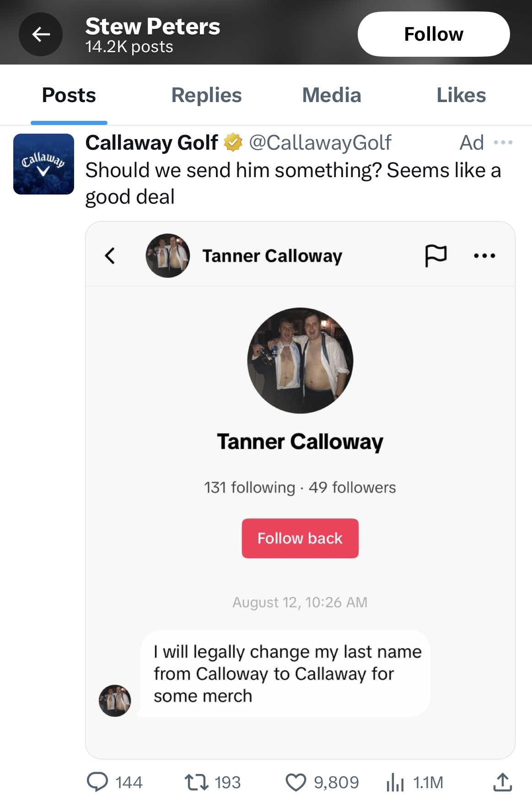Image resolution: width=532 pixels, height=806 pixels.
Task: Tap the flag report icon
Action: 435,255
